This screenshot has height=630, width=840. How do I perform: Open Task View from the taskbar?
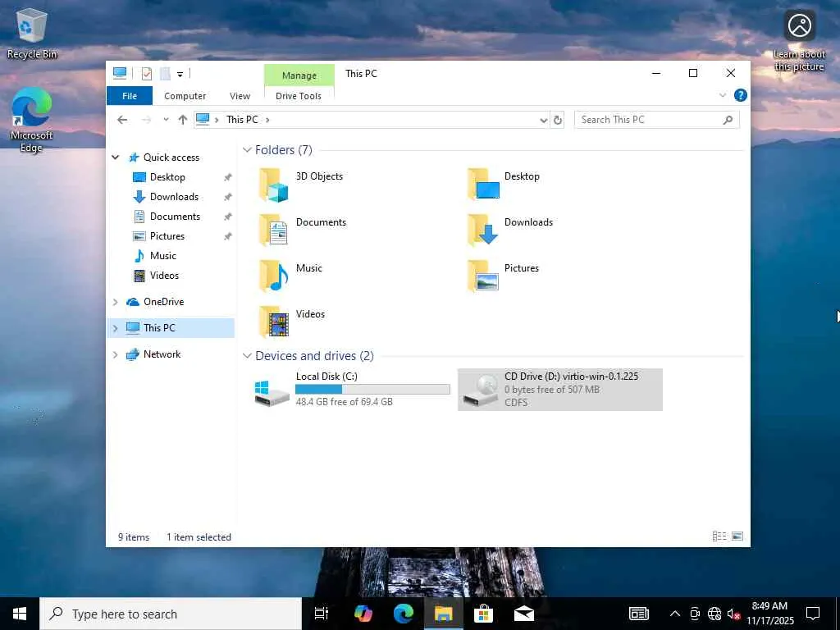pos(322,614)
